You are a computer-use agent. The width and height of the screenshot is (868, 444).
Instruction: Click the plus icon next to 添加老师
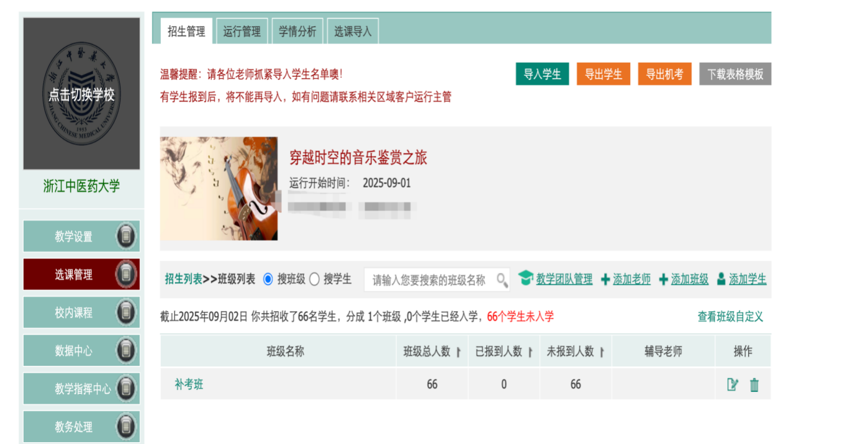(x=605, y=279)
